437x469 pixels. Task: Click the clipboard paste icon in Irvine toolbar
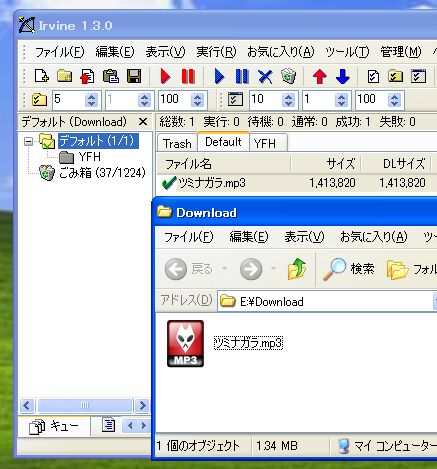coord(111,76)
